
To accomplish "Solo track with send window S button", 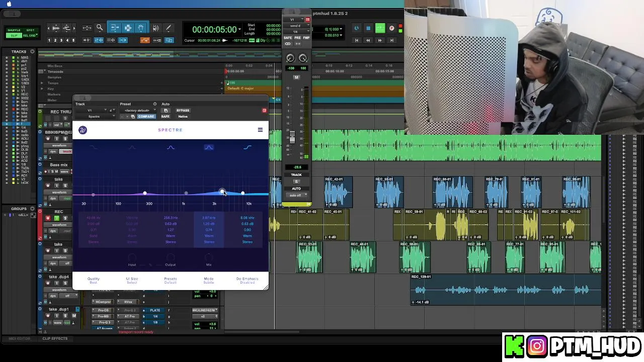I will [296, 182].
